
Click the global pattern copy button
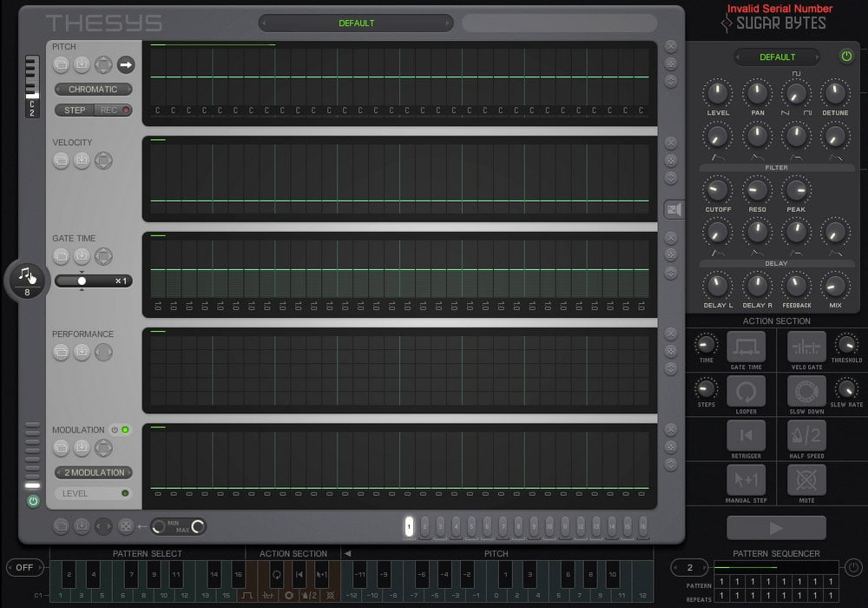61,526
